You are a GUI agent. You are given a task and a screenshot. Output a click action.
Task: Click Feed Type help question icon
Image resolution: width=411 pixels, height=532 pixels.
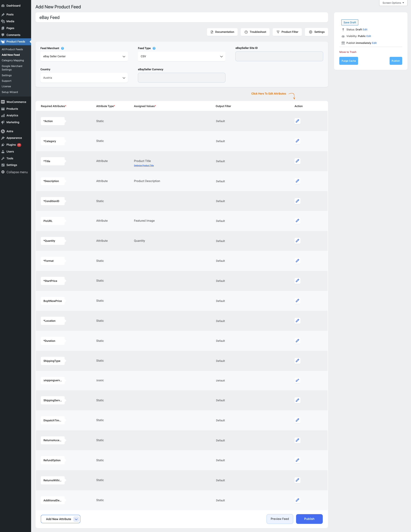[154, 48]
